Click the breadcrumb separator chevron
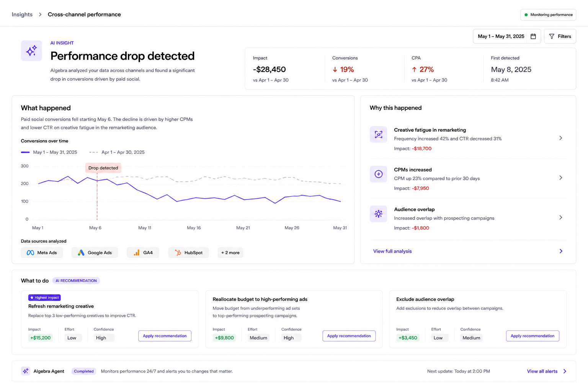 tap(40, 15)
